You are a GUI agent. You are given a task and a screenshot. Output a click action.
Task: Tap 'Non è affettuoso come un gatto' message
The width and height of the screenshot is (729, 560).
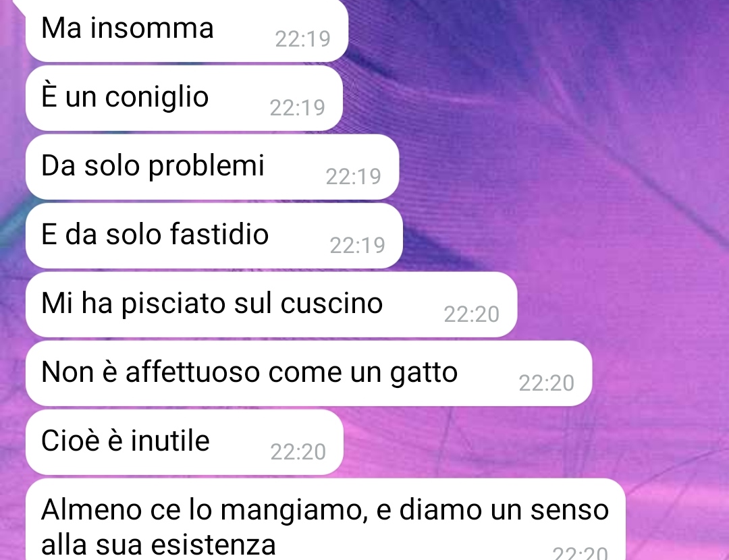pos(308,372)
